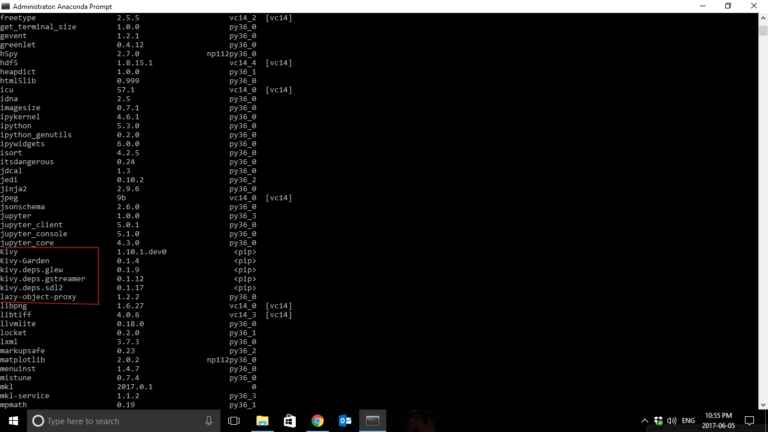Close the Anaconda Prompt window

click(x=754, y=6)
